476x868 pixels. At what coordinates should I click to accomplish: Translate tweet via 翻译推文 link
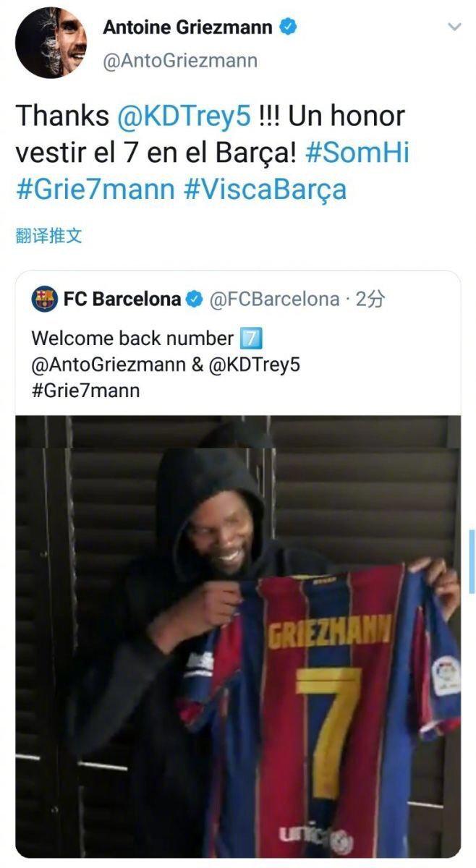tap(48, 236)
